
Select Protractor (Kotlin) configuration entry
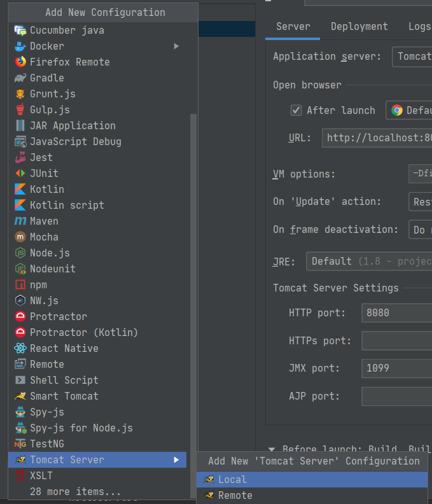click(x=97, y=333)
